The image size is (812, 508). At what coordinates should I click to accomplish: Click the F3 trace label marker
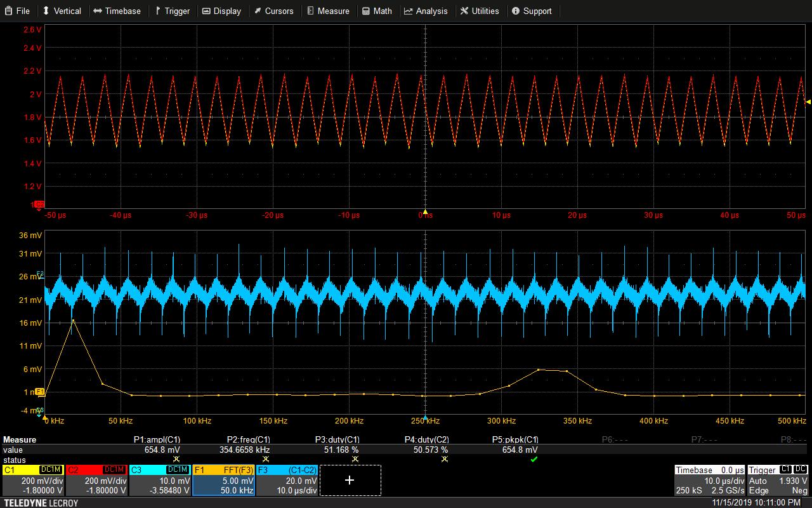tap(40, 274)
